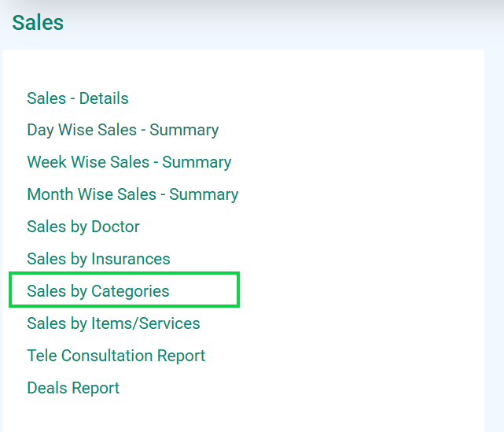Image resolution: width=504 pixels, height=432 pixels.
Task: Pick the daily sales summary entry
Action: click(x=123, y=130)
